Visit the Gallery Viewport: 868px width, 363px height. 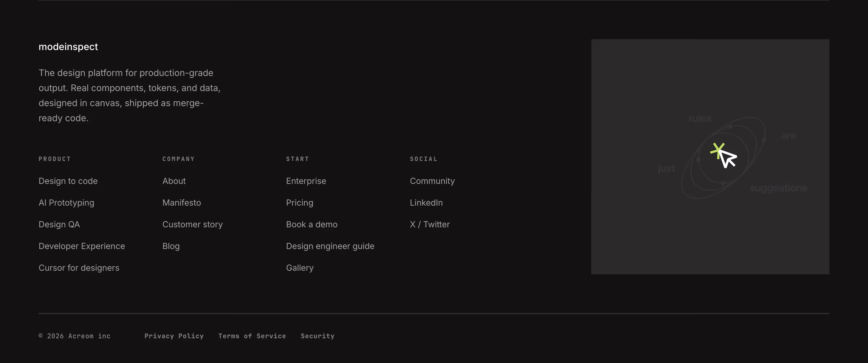[300, 268]
